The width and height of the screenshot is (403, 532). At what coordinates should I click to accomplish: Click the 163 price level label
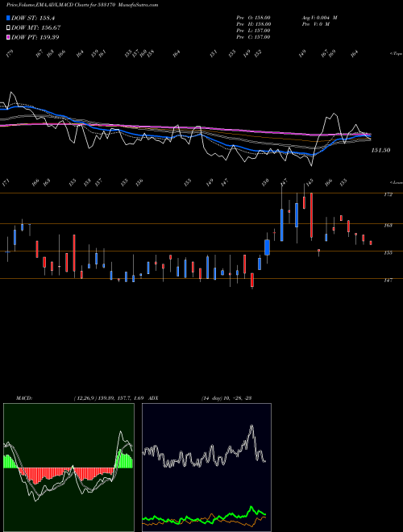tap(388, 225)
